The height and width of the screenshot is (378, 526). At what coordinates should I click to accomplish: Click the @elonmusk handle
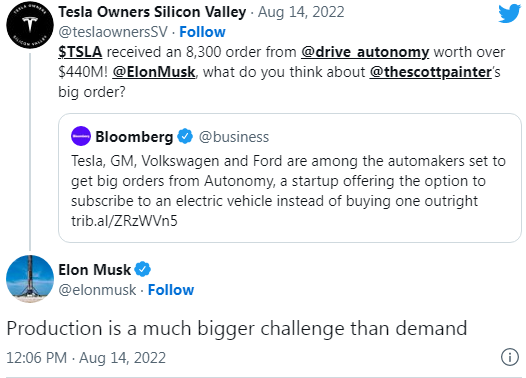tap(97, 290)
